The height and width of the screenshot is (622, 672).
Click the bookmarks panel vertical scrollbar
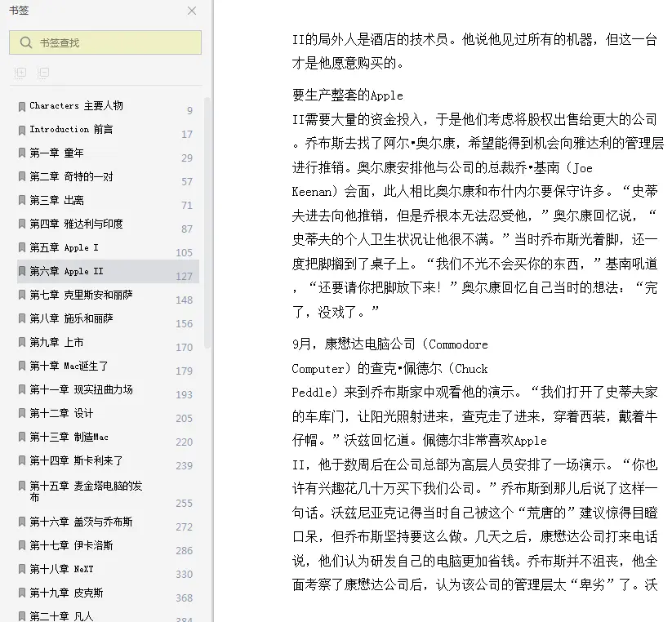[x=207, y=223]
